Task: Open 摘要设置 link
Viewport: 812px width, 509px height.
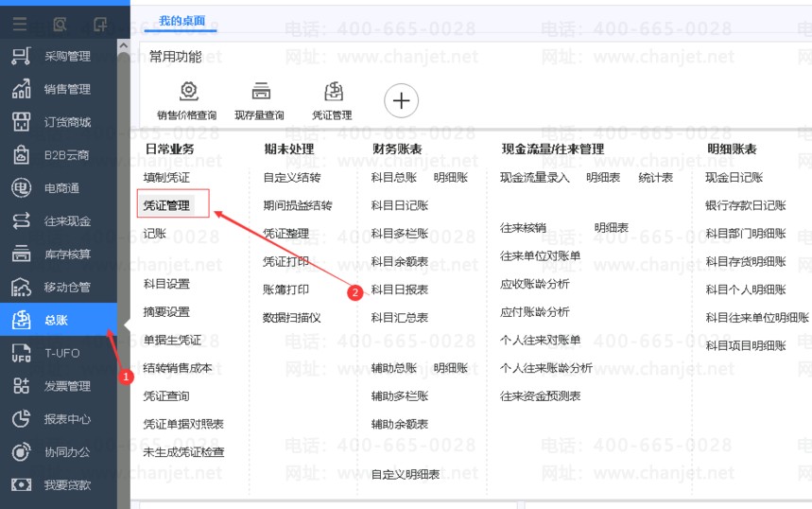Action: pyautogui.click(x=166, y=312)
